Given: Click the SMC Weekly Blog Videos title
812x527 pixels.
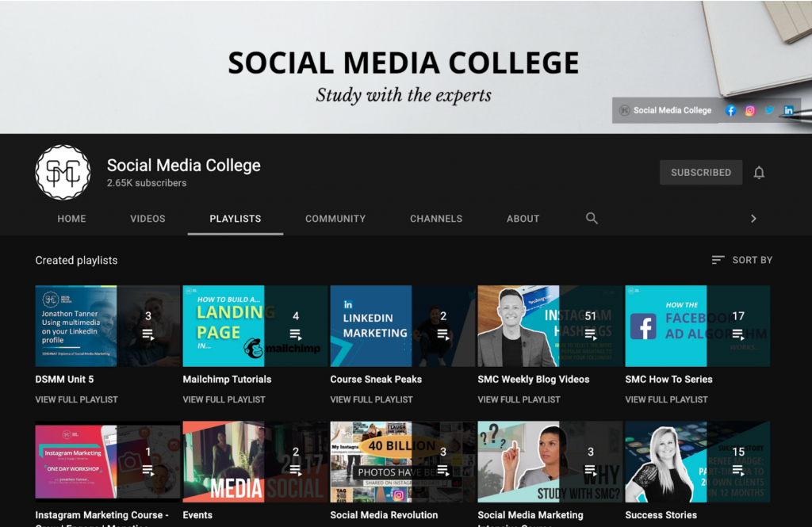Looking at the screenshot, I should pyautogui.click(x=534, y=380).
